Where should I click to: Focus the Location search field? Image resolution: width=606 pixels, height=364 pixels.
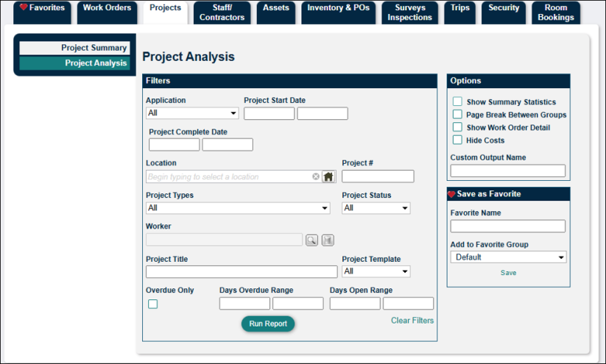click(229, 176)
